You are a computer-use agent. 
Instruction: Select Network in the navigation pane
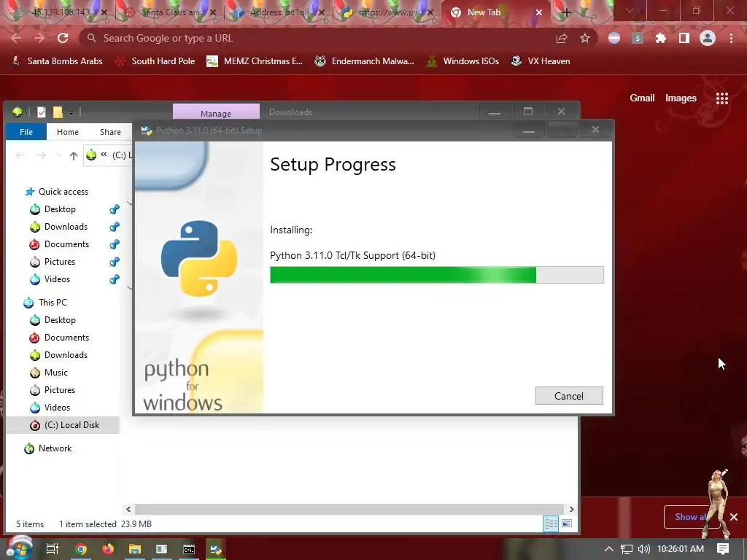55,448
